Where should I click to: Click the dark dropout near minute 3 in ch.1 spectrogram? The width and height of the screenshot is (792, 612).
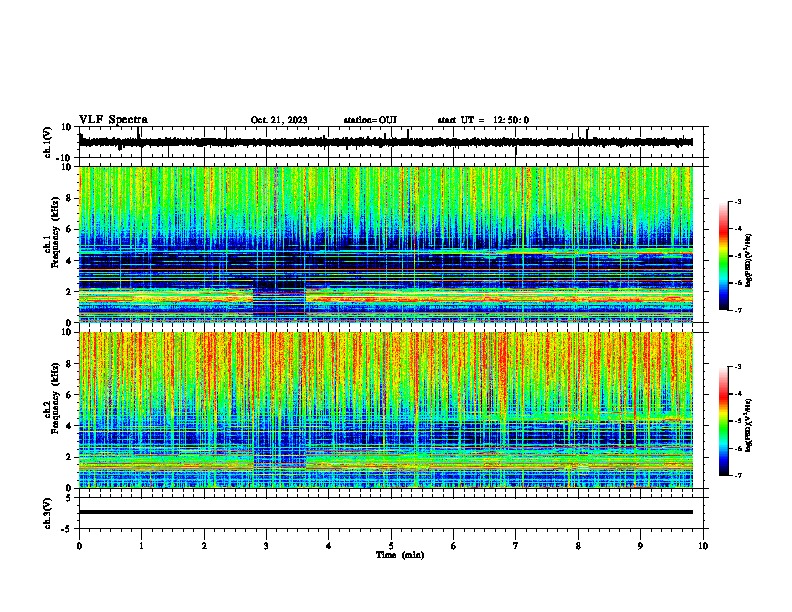tap(279, 300)
